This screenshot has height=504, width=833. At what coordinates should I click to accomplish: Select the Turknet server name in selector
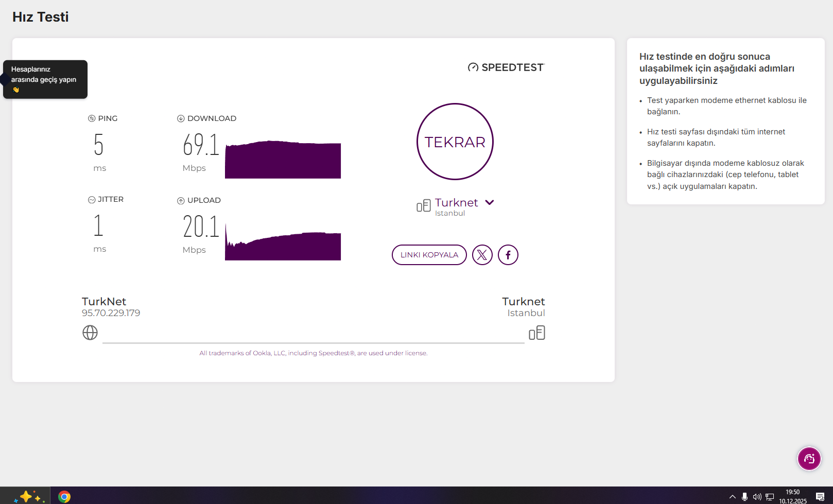457,202
